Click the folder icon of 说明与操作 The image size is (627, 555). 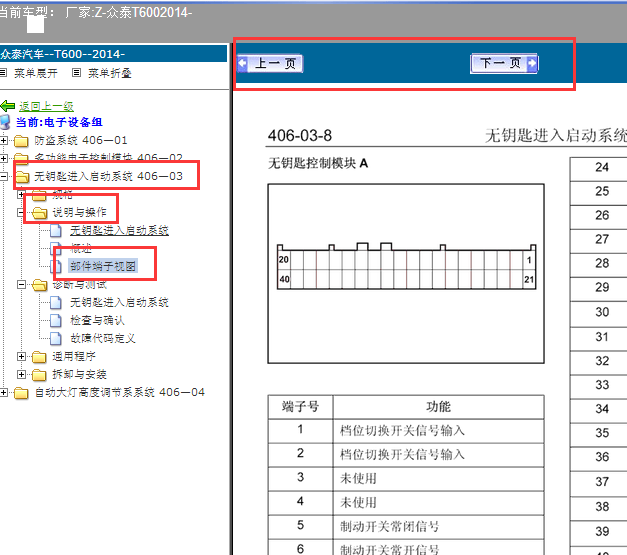tap(39, 213)
